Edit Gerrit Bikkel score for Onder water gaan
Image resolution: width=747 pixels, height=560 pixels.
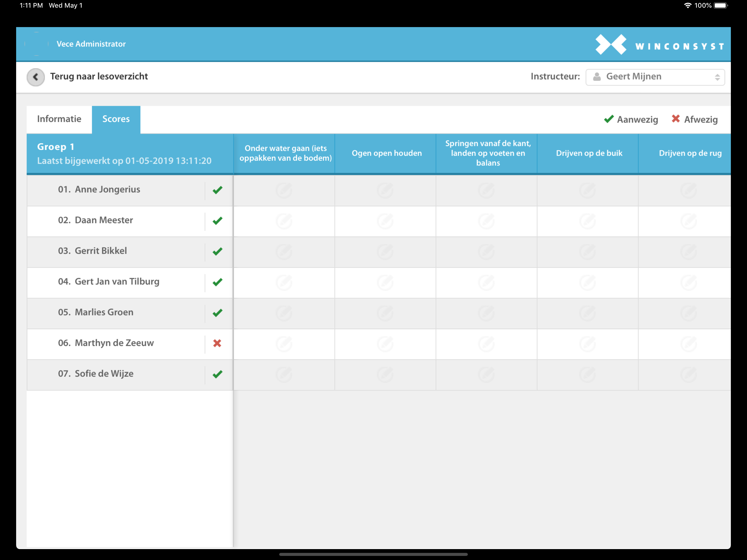point(284,252)
